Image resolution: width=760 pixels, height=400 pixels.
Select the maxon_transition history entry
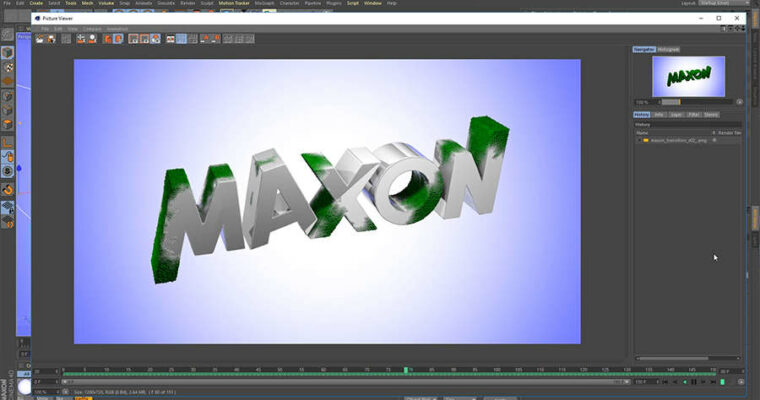(x=679, y=141)
